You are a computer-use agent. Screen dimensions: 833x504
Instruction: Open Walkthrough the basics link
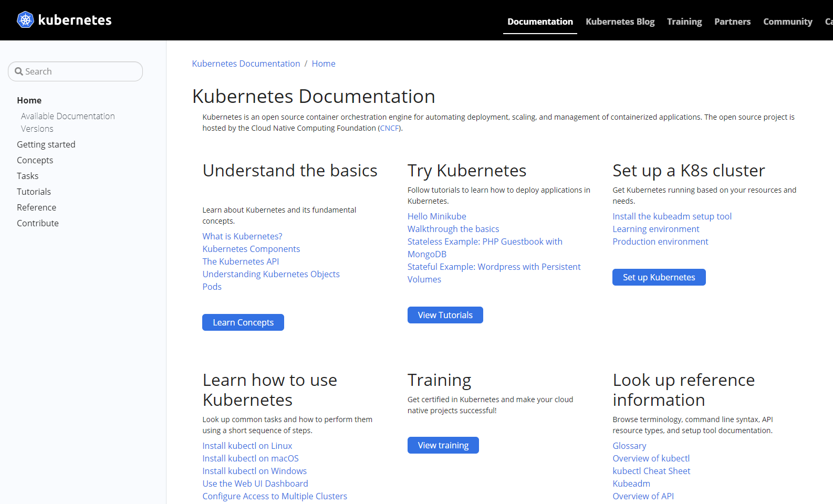coord(453,229)
